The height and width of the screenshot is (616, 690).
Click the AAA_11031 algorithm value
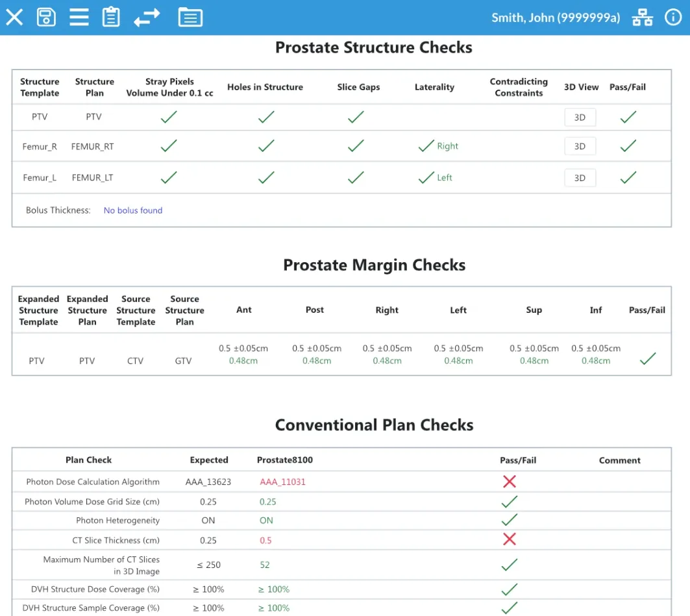coord(282,482)
